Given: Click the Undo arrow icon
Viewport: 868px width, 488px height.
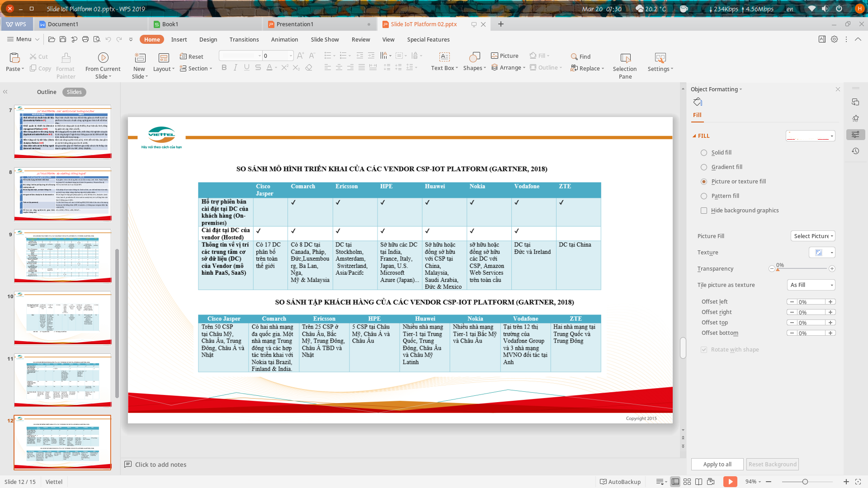Looking at the screenshot, I should pyautogui.click(x=108, y=39).
